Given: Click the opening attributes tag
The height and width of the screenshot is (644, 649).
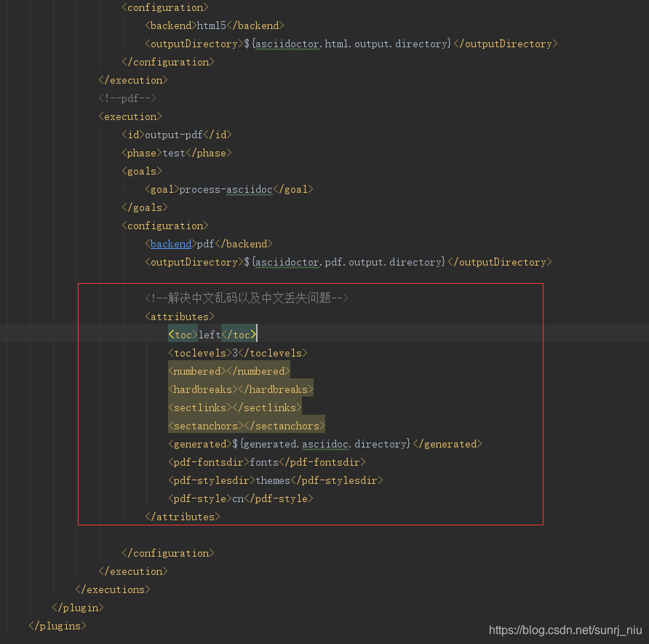Looking at the screenshot, I should click(x=180, y=317).
